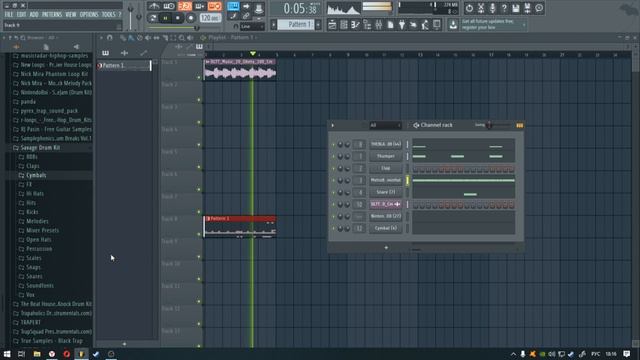Open the playlist menu arrow
This screenshot has width=640, height=360.
pyautogui.click(x=101, y=38)
